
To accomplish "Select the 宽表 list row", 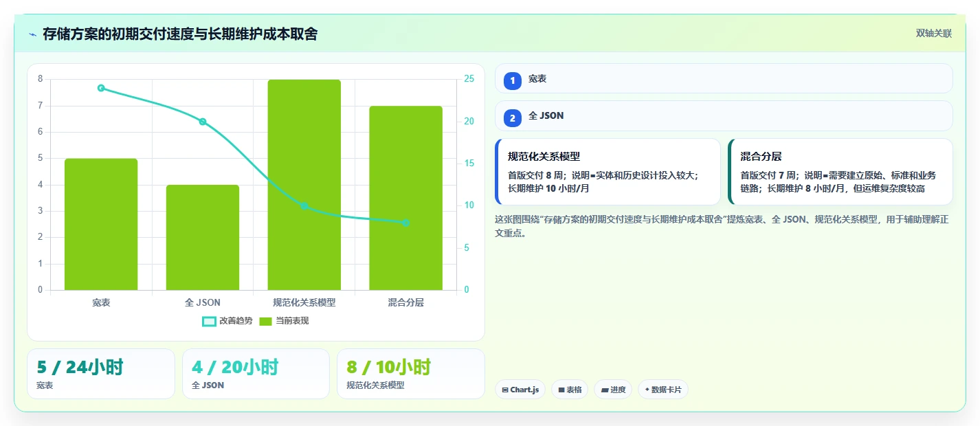I will [x=724, y=78].
